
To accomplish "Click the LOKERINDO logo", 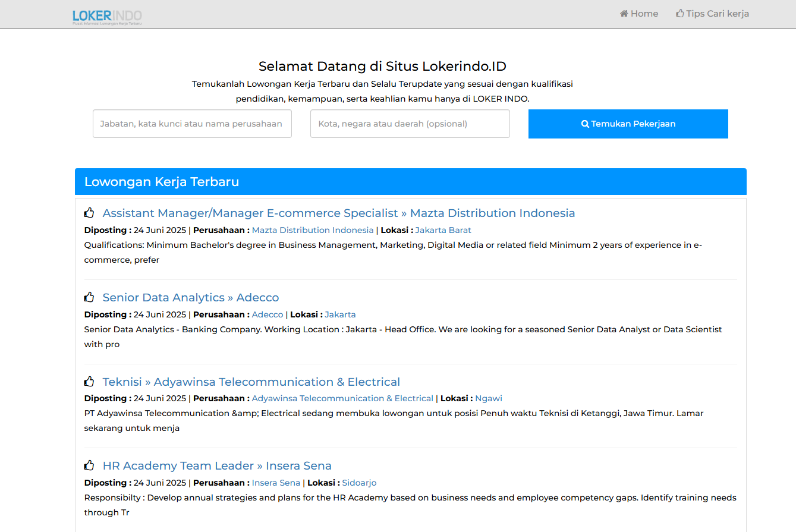I will (x=106, y=16).
